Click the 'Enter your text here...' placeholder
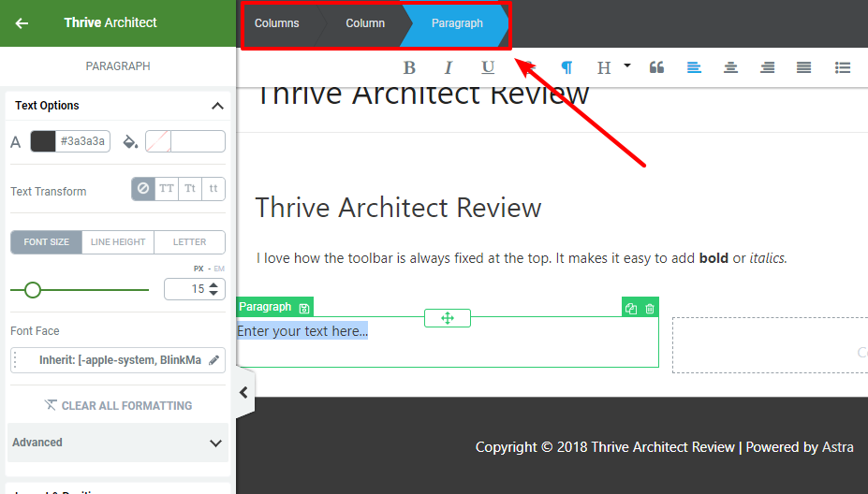Viewport: 868px width, 494px height. pyautogui.click(x=302, y=331)
